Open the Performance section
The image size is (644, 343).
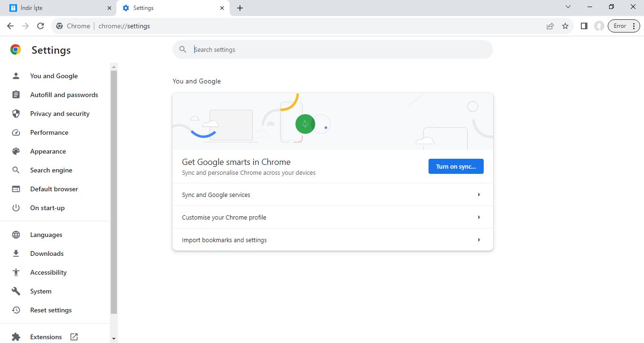pyautogui.click(x=49, y=132)
